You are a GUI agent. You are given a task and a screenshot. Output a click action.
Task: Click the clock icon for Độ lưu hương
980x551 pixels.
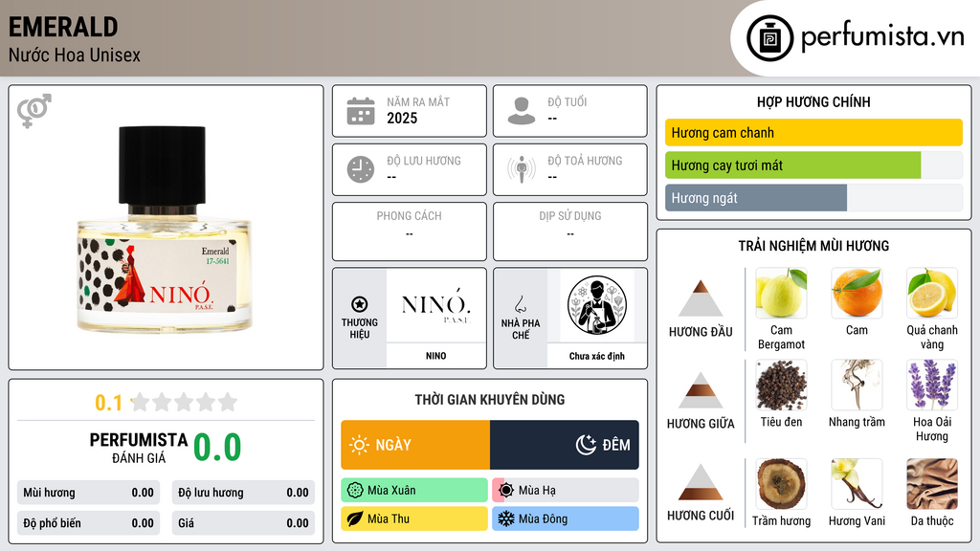361,169
